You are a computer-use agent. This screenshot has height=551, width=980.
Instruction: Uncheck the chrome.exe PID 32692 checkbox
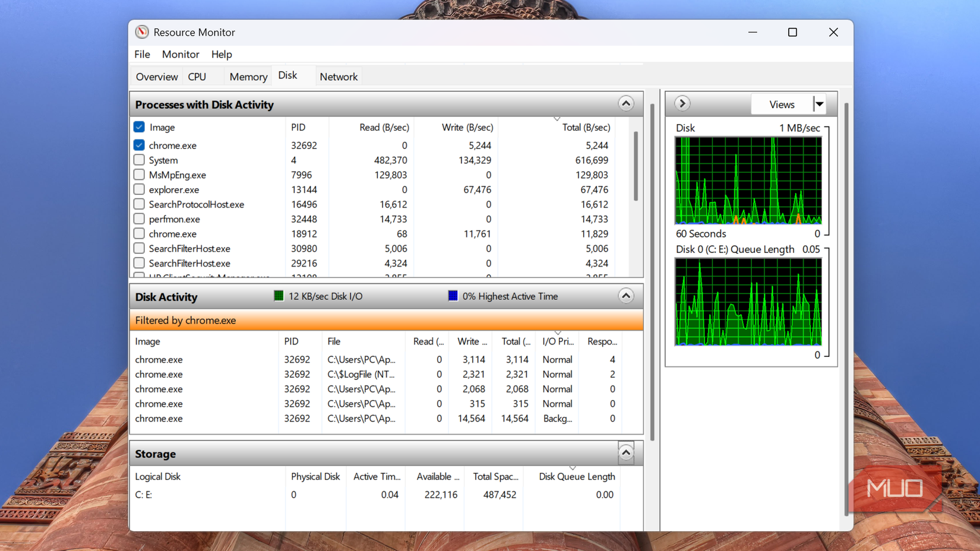139,145
